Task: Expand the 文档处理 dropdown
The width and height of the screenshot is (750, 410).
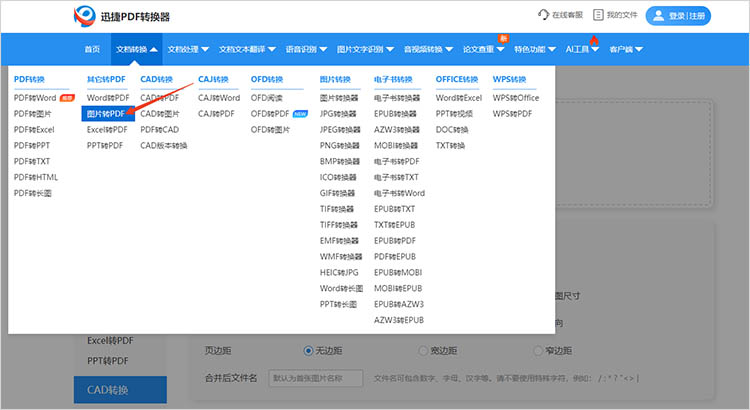Action: [x=188, y=49]
